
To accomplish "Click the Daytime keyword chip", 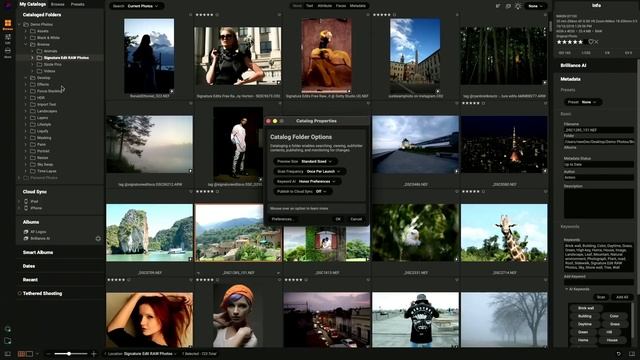I will point(584,324).
